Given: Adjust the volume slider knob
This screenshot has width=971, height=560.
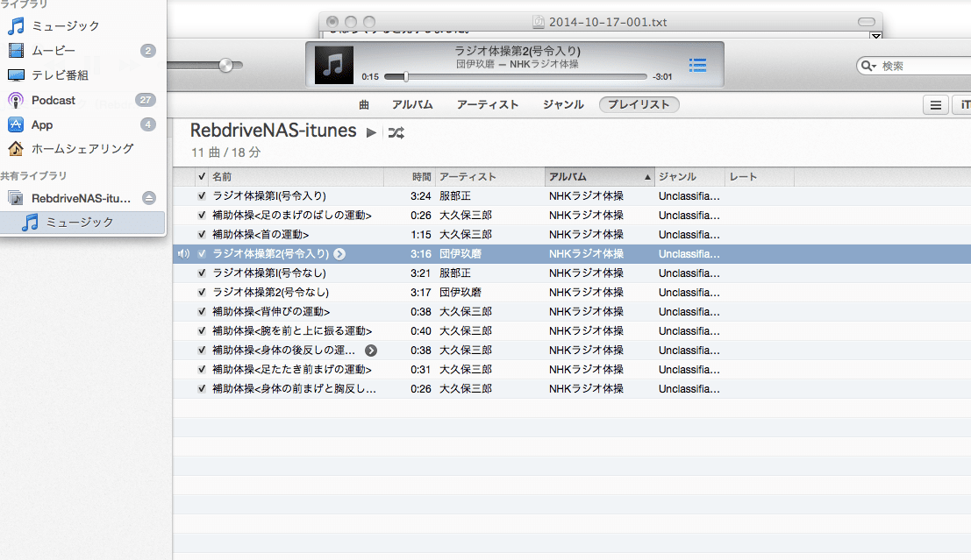Looking at the screenshot, I should [x=226, y=65].
